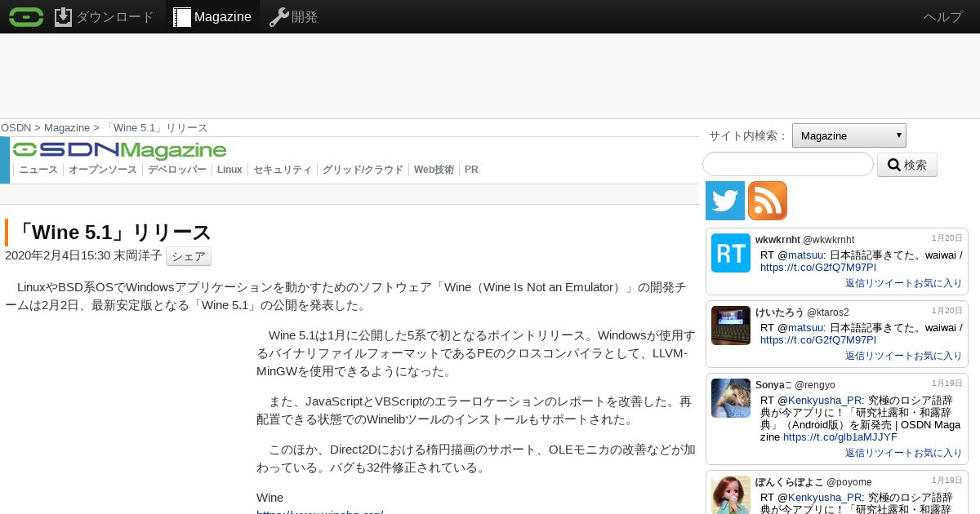980x514 pixels.
Task: Click the 1月19日 date on Sonyaこ tweet
Action: click(947, 383)
